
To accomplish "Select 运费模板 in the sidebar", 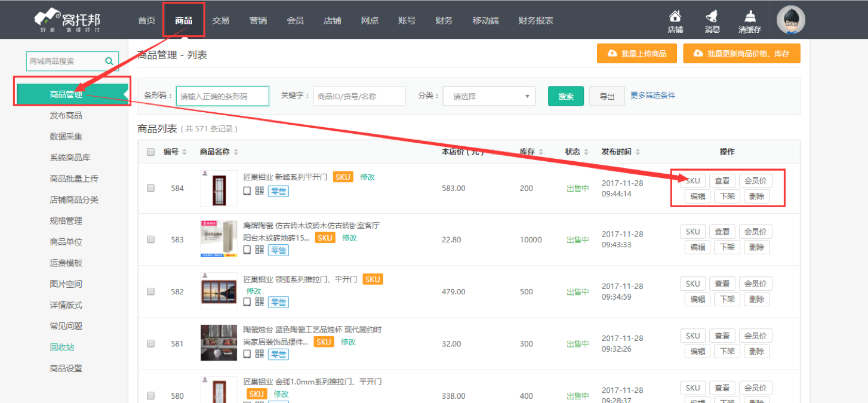I will tap(66, 263).
